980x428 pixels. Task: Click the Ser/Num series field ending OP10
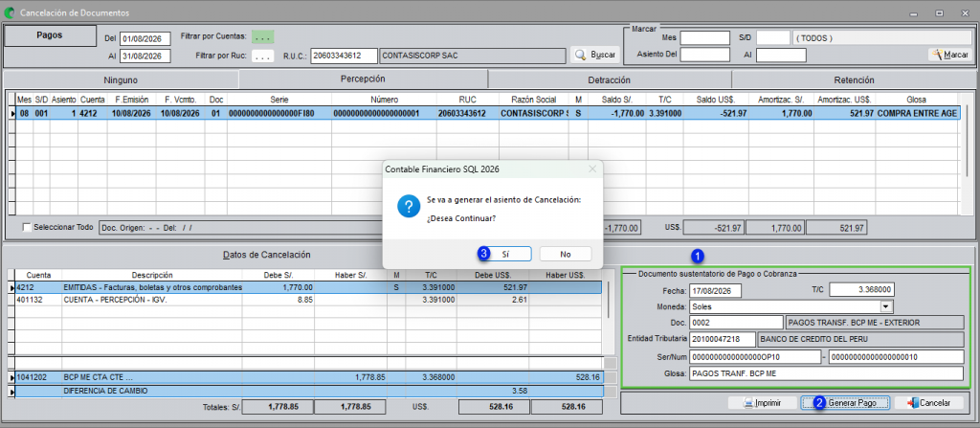click(x=754, y=356)
